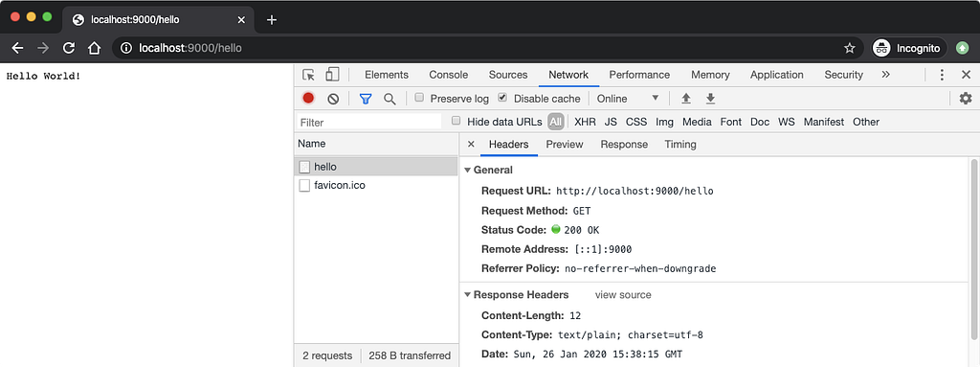This screenshot has width=980, height=367.
Task: Open the Security panel tab
Action: point(843,75)
